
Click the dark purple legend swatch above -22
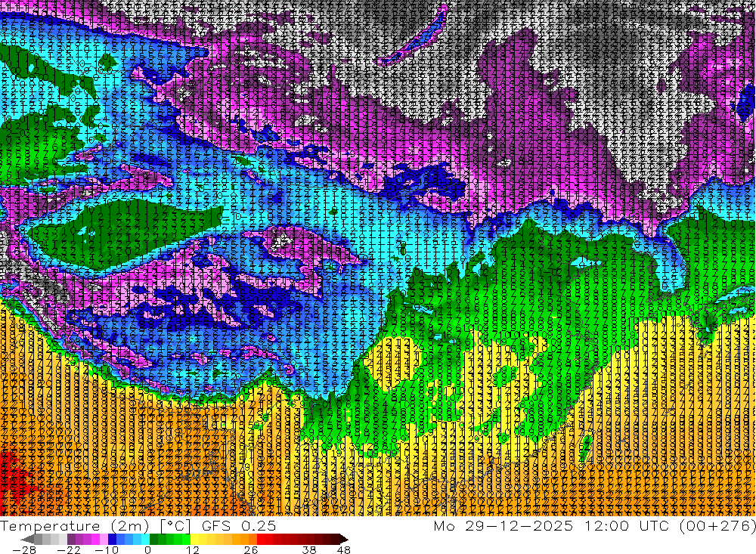[x=71, y=539]
